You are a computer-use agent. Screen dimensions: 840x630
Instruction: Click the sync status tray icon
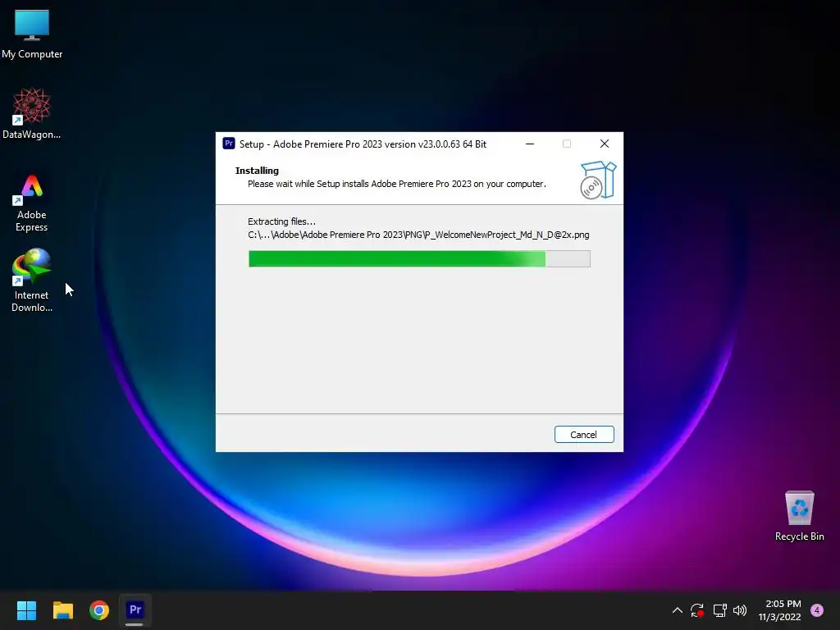[x=697, y=610]
